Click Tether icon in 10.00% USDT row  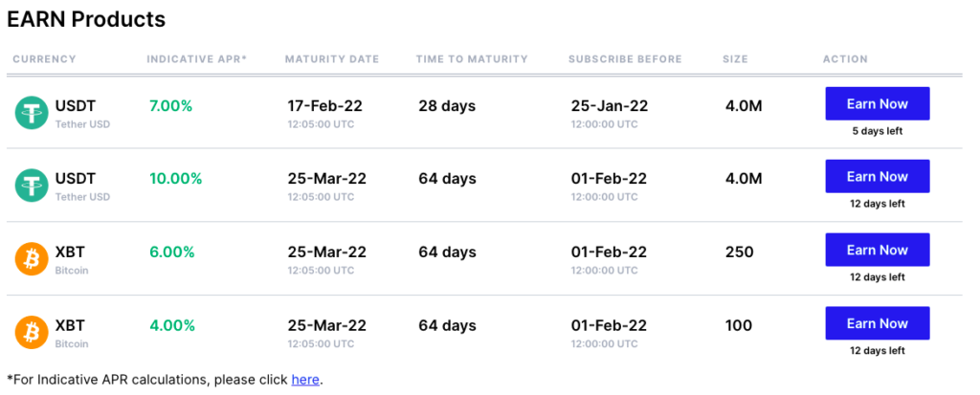32,187
